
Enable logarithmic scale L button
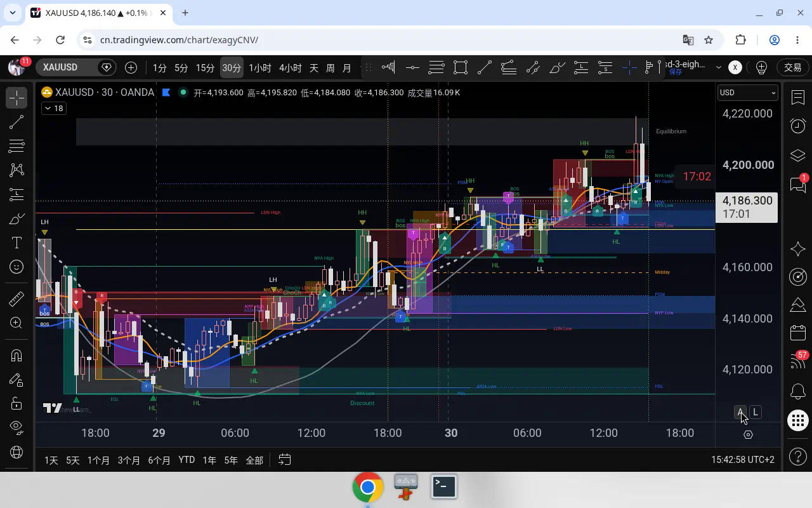point(756,412)
